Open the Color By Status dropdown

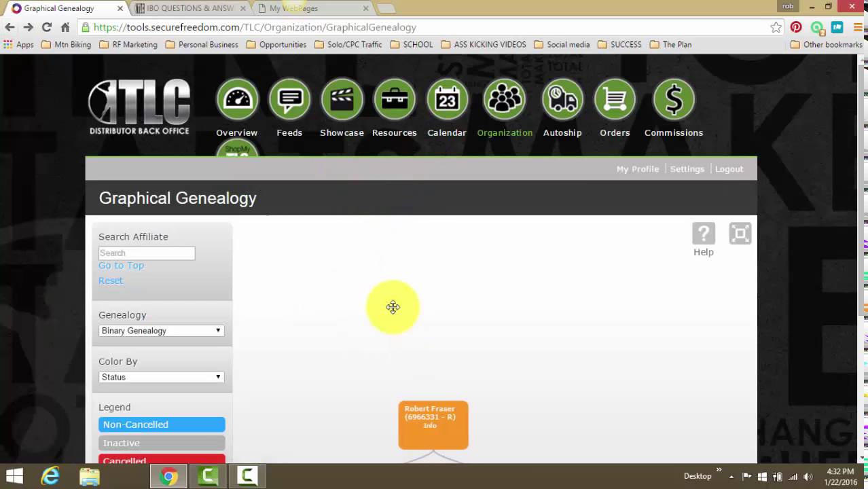point(162,377)
